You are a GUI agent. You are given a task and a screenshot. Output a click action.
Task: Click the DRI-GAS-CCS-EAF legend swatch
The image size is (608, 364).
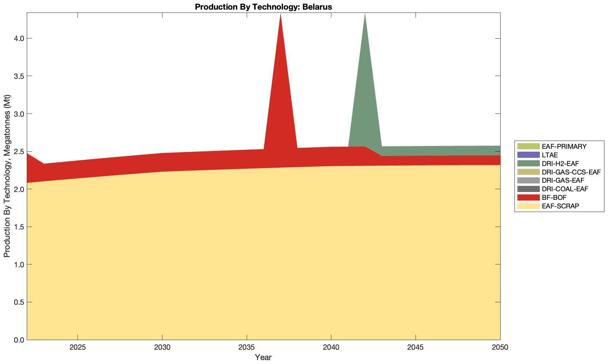click(528, 172)
